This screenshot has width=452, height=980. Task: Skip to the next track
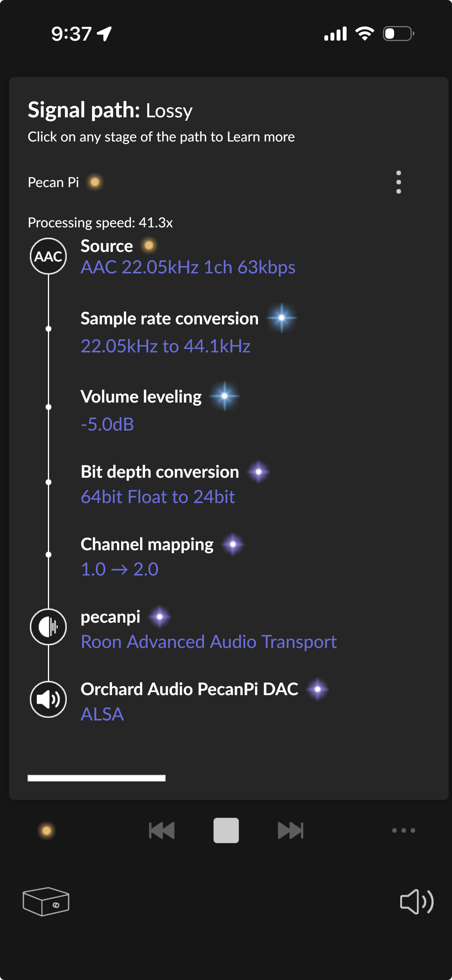coord(291,830)
